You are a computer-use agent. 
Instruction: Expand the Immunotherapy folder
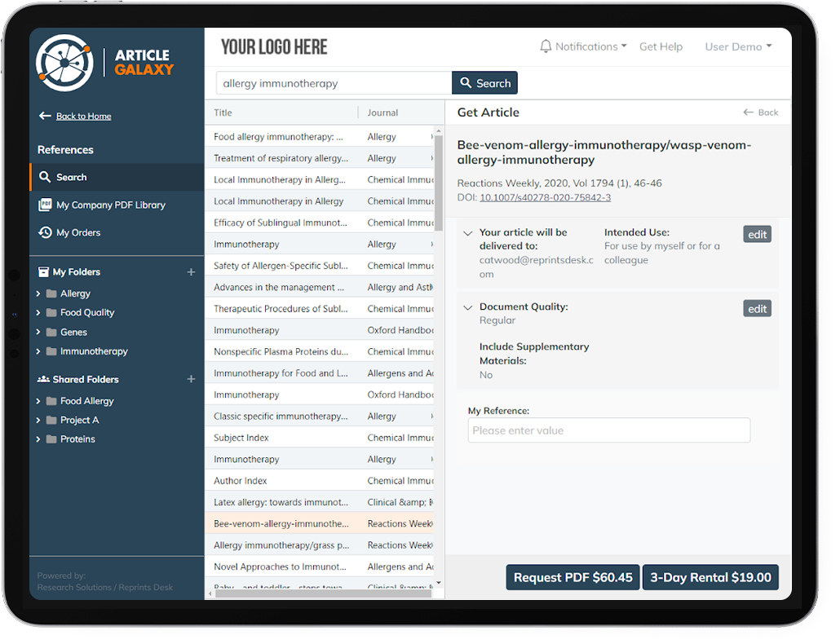pos(38,351)
